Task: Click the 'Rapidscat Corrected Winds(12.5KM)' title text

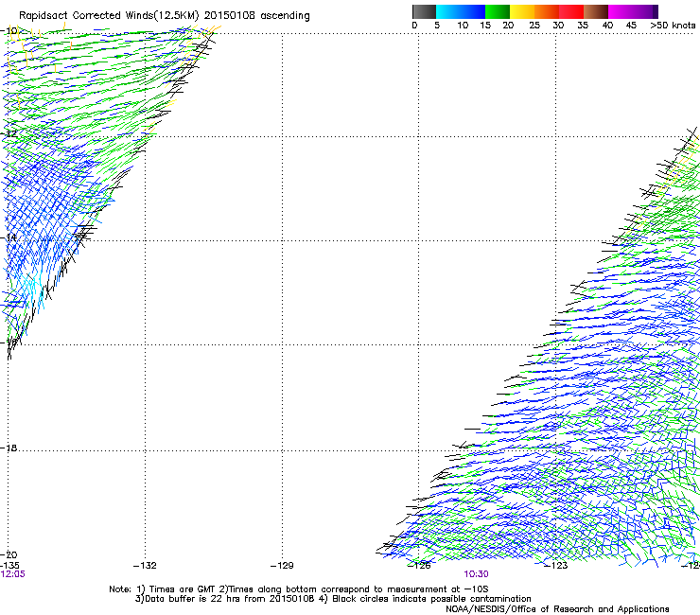Action: (109, 16)
